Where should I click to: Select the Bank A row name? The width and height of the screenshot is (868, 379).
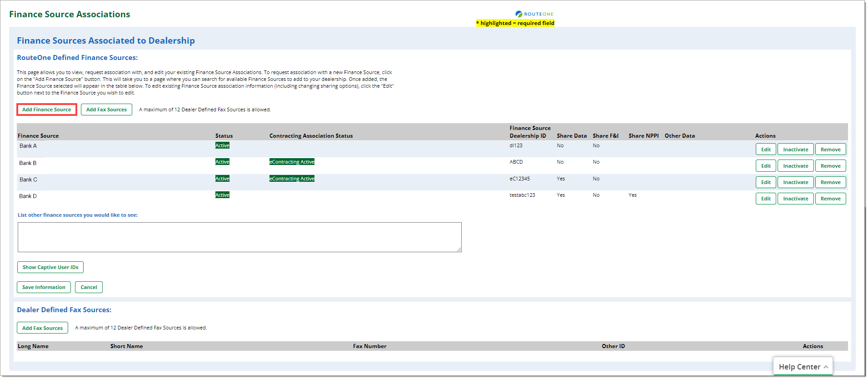(28, 146)
